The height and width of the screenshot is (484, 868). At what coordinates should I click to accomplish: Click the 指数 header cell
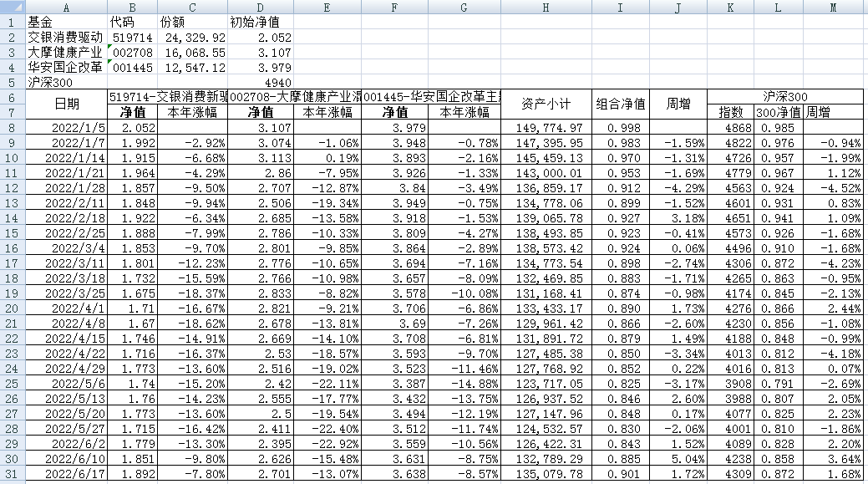(x=731, y=112)
